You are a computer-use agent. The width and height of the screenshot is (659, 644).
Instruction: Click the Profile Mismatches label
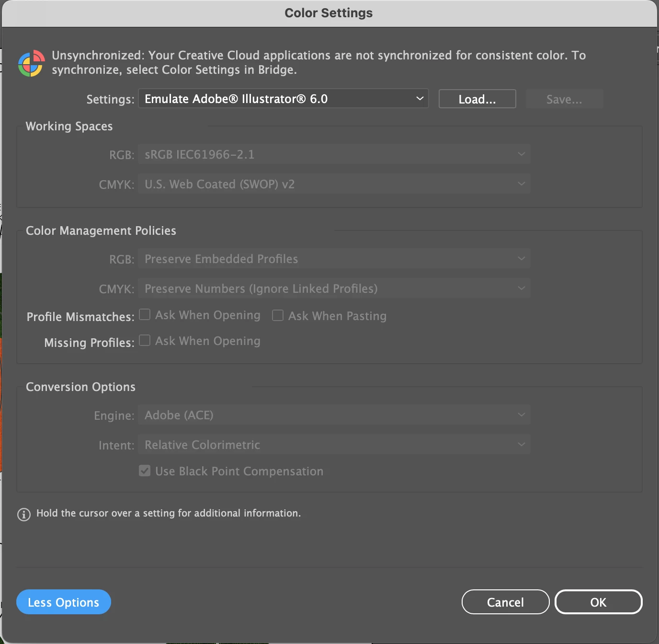80,317
